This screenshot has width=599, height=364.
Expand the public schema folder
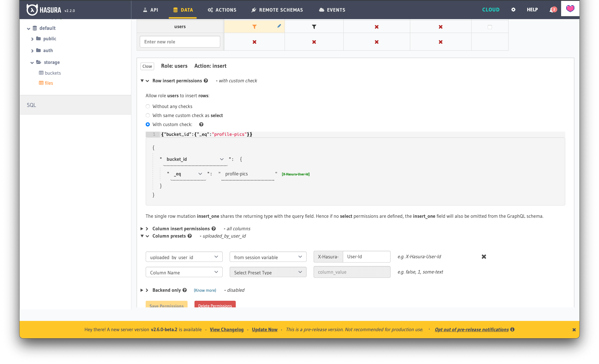[x=32, y=39]
